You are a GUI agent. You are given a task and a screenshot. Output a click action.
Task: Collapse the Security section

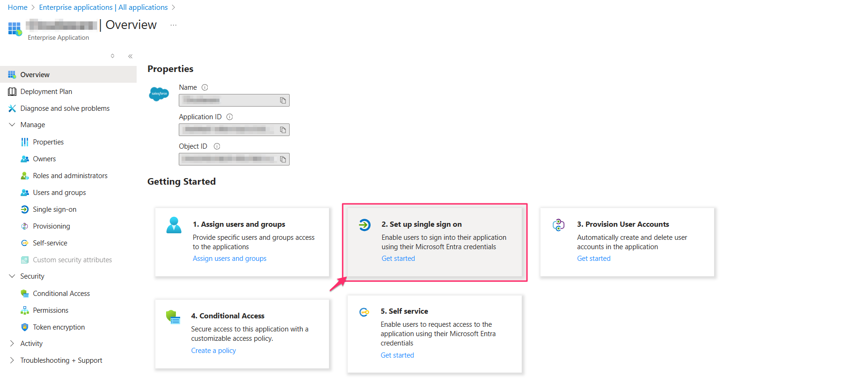click(x=12, y=276)
